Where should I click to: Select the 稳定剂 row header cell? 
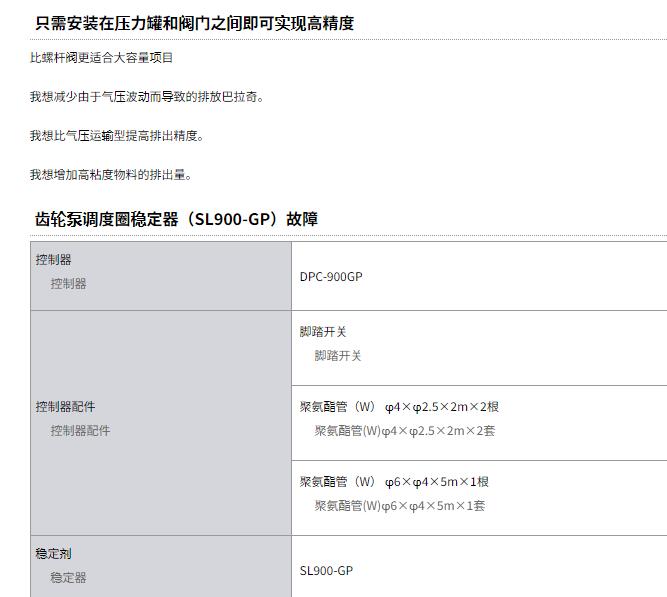(161, 566)
